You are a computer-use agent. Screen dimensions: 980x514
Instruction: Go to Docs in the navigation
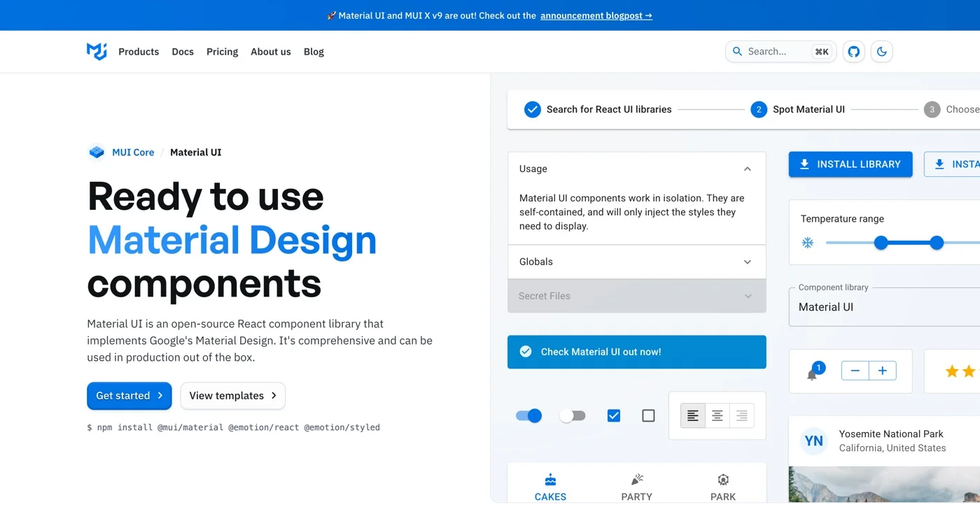[x=183, y=51]
